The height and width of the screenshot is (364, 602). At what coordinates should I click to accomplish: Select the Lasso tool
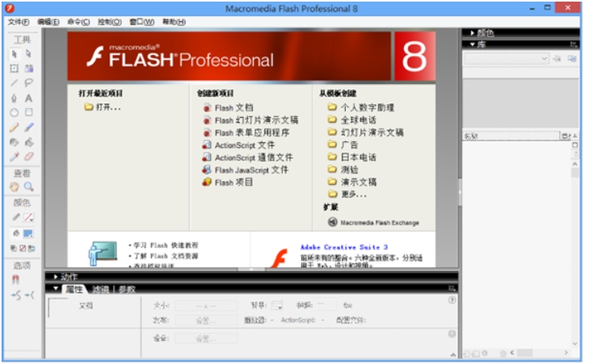29,83
